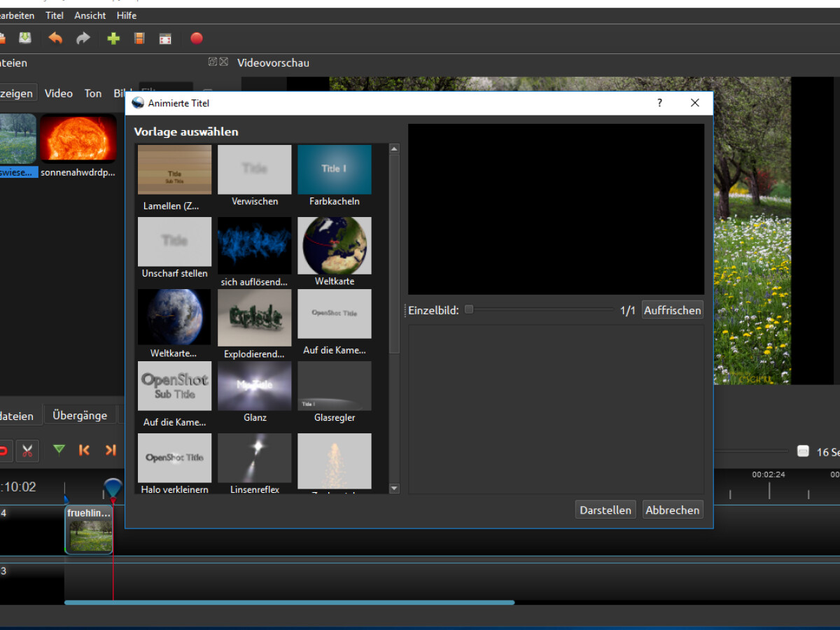
Task: Open the Ansicht menu
Action: point(90,15)
